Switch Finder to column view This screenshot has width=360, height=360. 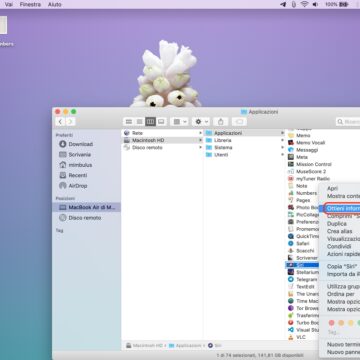point(150,122)
